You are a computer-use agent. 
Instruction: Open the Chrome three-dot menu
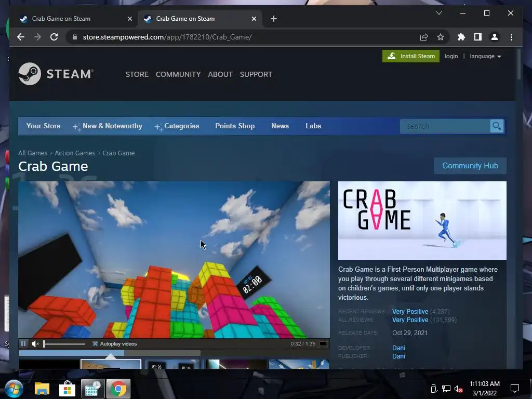511,37
